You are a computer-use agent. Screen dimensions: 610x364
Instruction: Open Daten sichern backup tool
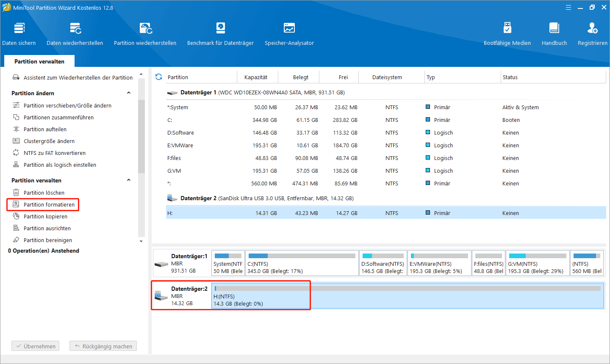coord(19,34)
